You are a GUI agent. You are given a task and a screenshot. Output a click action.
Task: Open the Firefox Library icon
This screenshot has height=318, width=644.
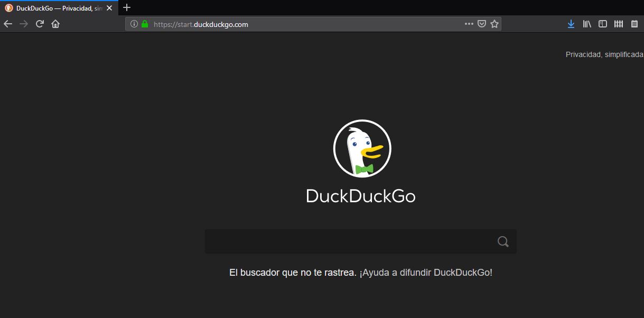tap(586, 24)
